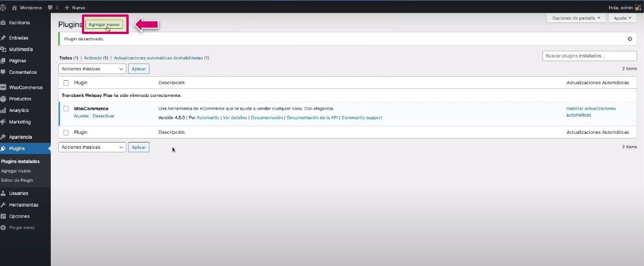Click the Herramientas wrench icon
Screen dimensions: 644x266
pos(3,205)
